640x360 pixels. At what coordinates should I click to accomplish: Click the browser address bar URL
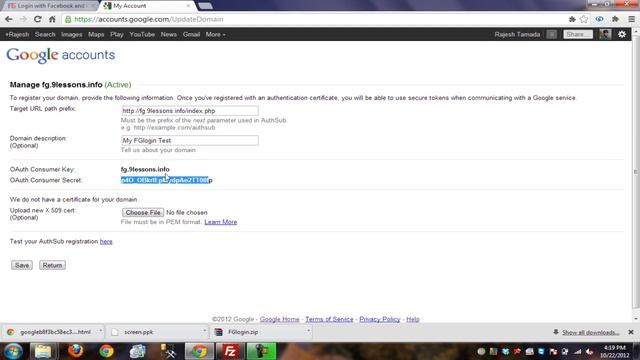[149, 19]
